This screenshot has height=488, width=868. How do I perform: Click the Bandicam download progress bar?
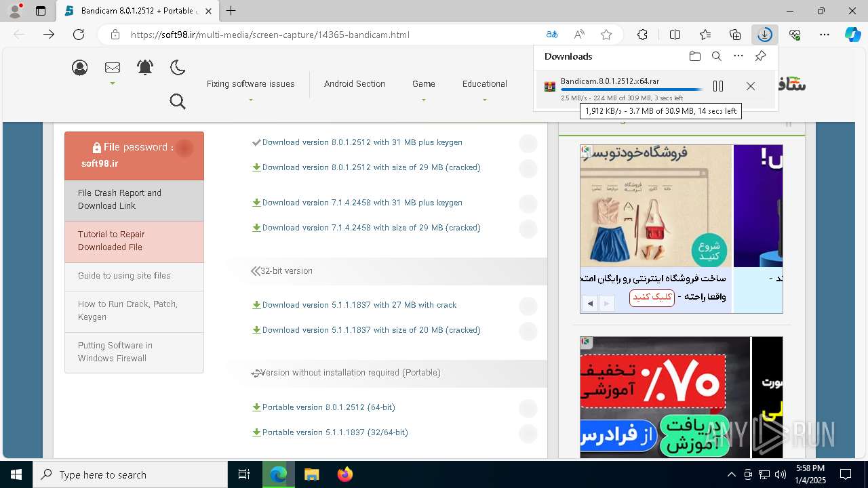pos(631,89)
